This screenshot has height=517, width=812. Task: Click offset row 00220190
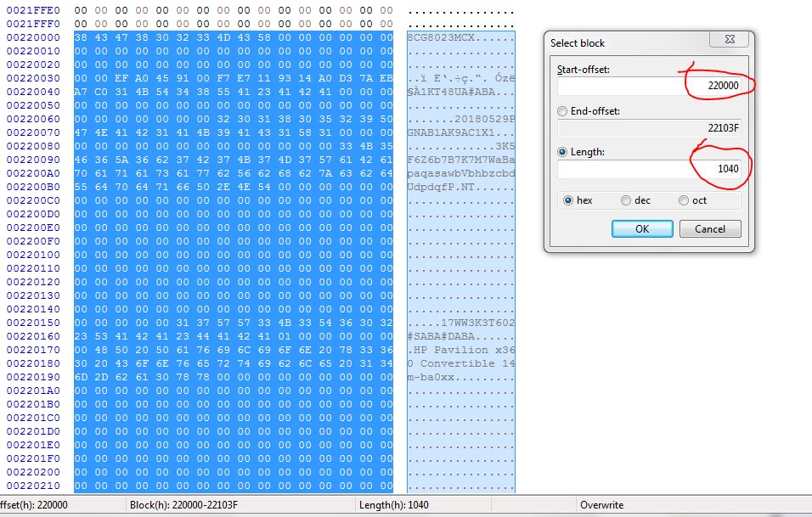tap(33, 377)
